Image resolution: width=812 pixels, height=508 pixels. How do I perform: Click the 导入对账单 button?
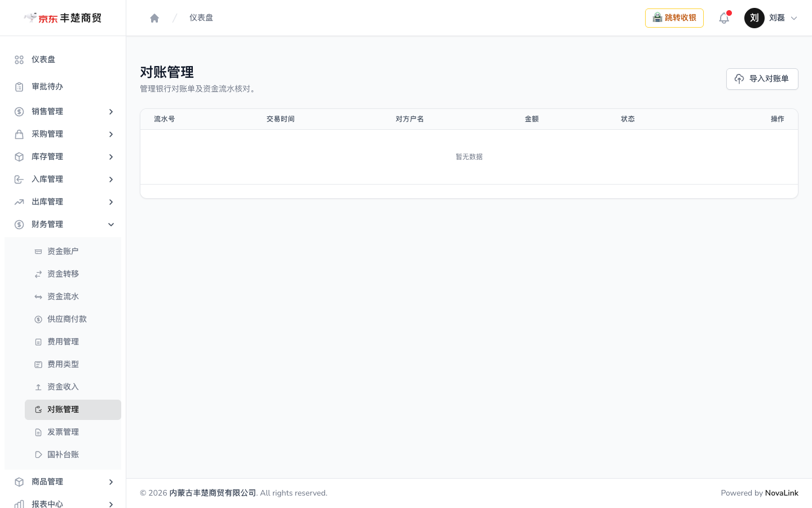762,79
